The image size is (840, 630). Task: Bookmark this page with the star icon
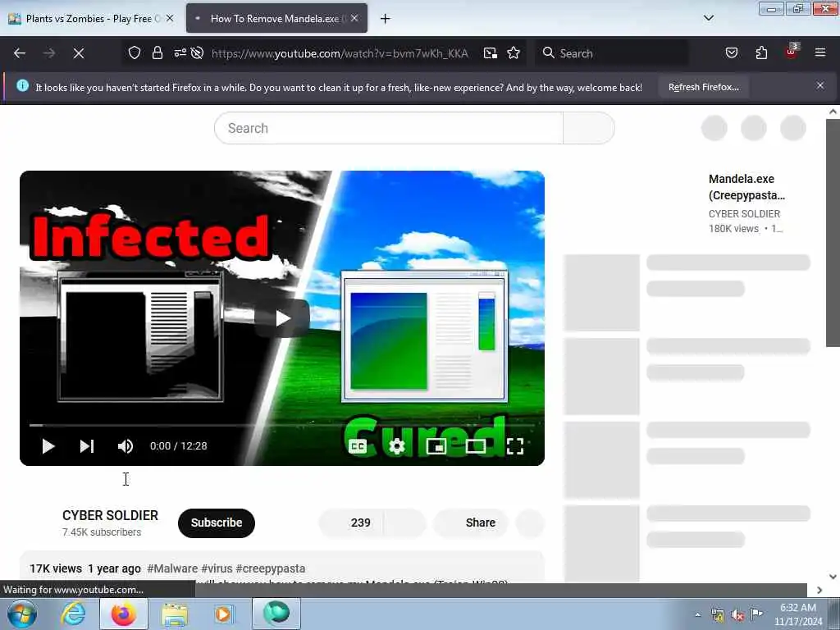click(x=514, y=52)
